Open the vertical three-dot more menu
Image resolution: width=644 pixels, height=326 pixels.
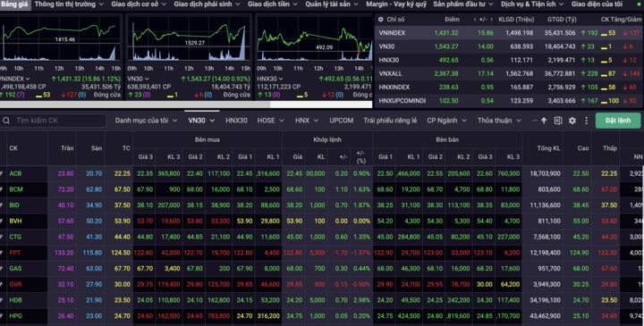tap(586, 121)
